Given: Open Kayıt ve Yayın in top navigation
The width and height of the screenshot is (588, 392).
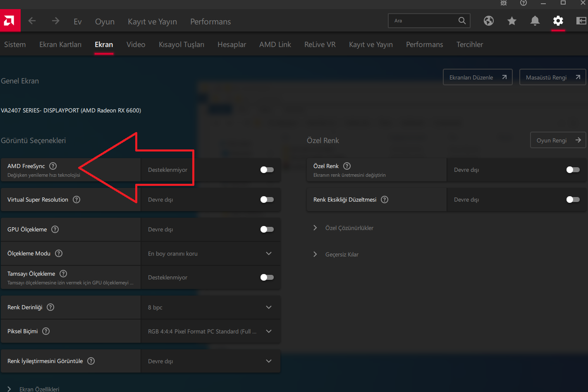Looking at the screenshot, I should [x=152, y=22].
